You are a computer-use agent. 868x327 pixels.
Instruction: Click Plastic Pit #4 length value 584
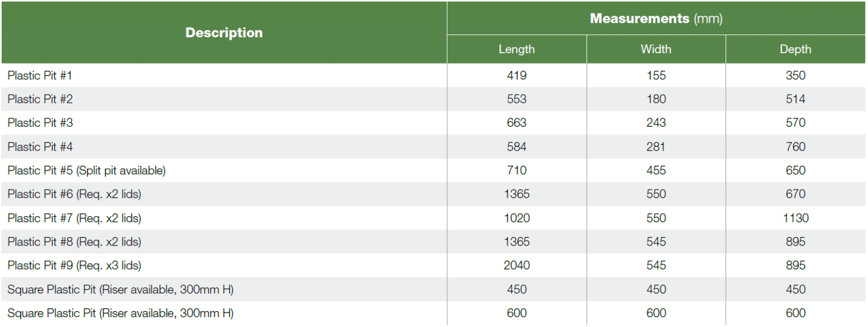point(517,147)
